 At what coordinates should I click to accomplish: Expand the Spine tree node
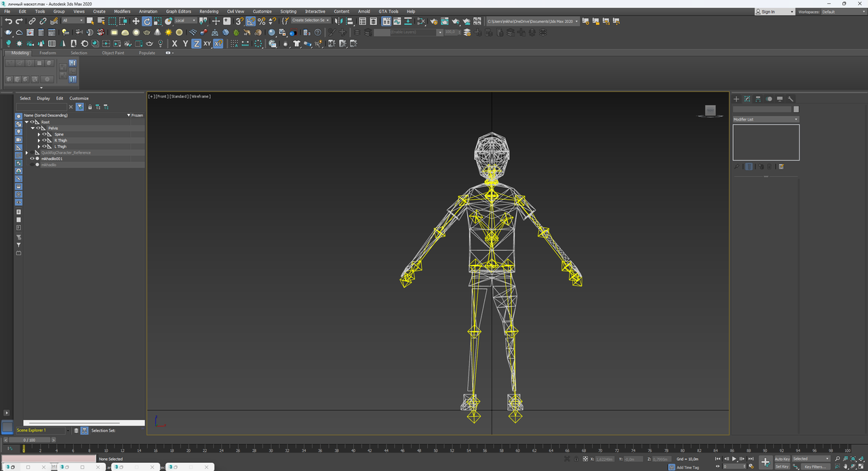39,134
